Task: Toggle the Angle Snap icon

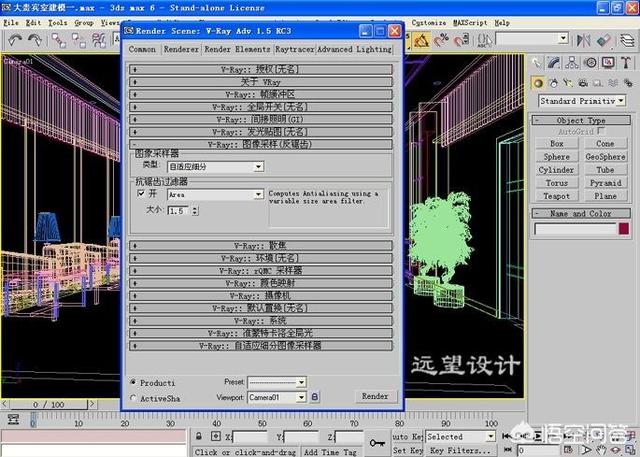Action: [x=421, y=40]
